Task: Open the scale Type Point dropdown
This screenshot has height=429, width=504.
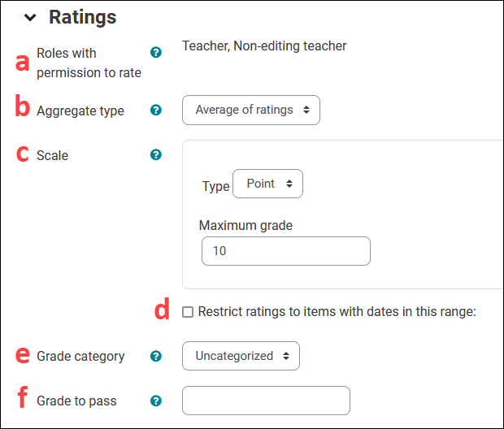Action: click(267, 184)
